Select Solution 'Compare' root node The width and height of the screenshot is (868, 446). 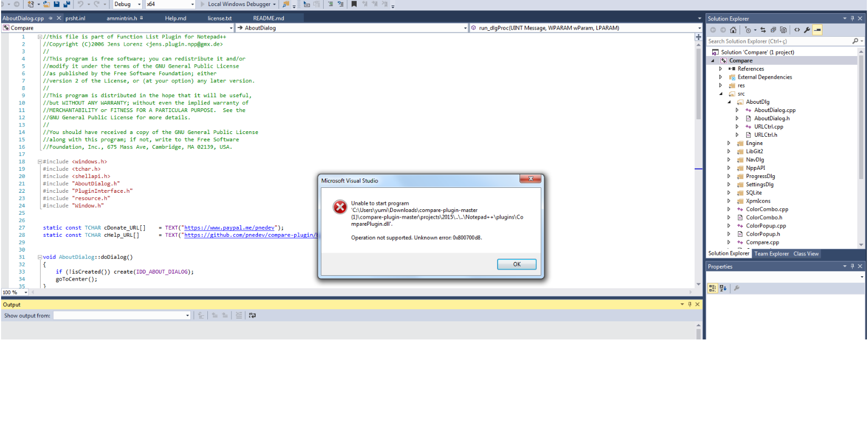[757, 52]
